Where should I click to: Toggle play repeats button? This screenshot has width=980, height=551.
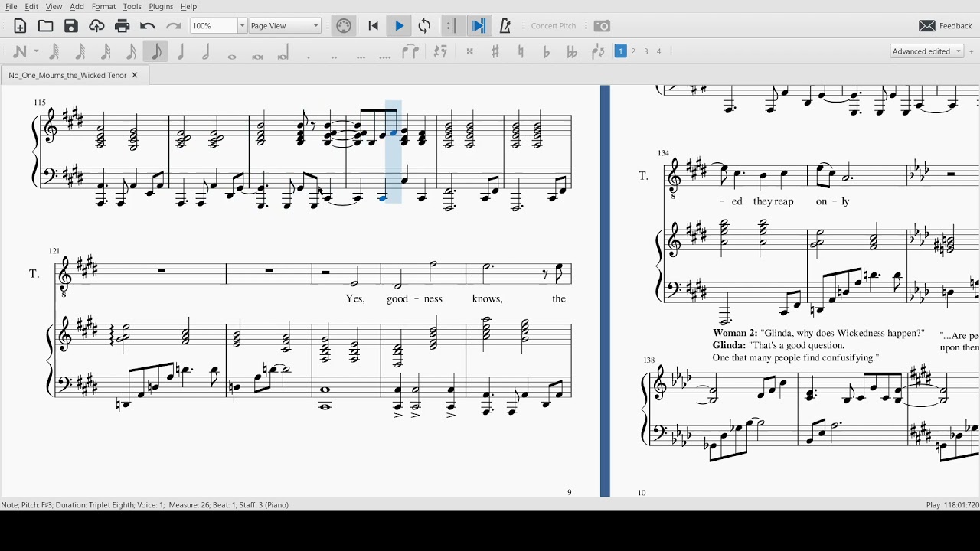tap(452, 26)
